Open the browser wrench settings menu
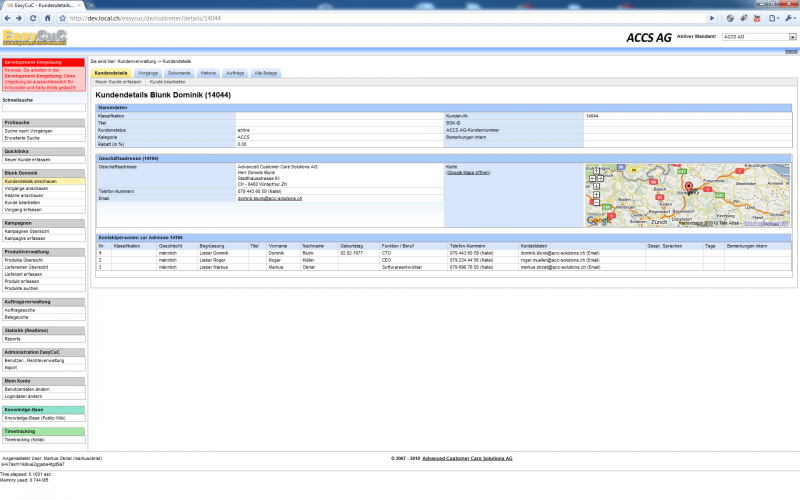This screenshot has width=800, height=500. point(790,18)
